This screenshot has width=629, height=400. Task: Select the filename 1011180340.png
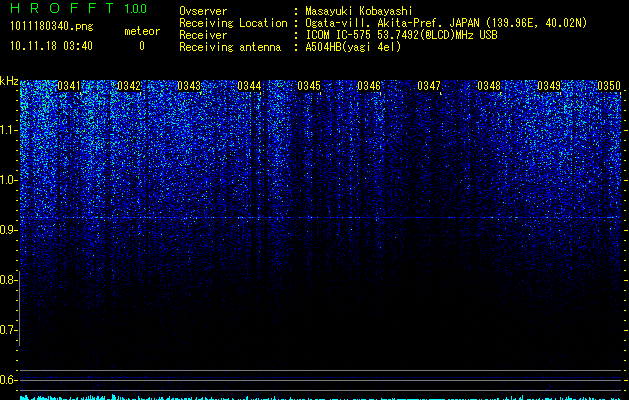52,27
